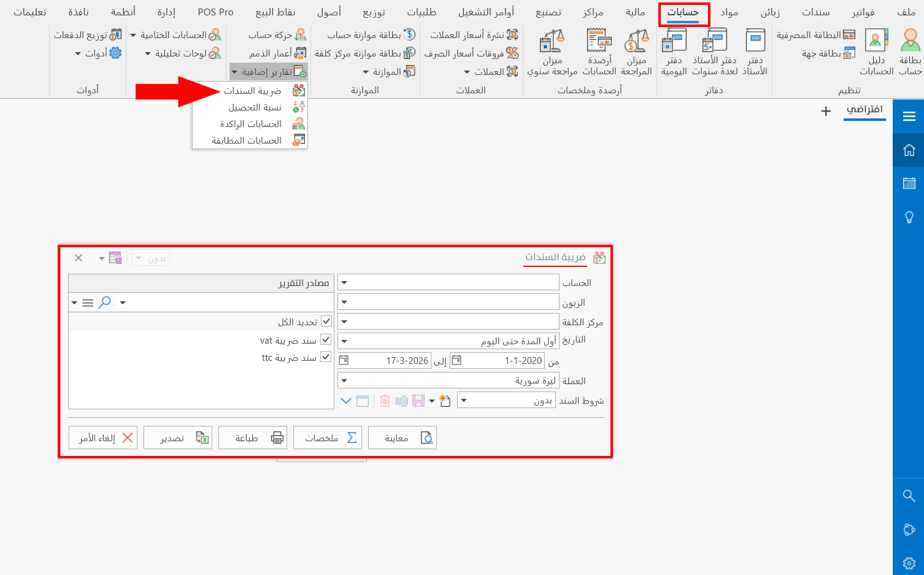Image resolution: width=924 pixels, height=575 pixels.
Task: Click the معاينة preview button
Action: click(x=402, y=438)
